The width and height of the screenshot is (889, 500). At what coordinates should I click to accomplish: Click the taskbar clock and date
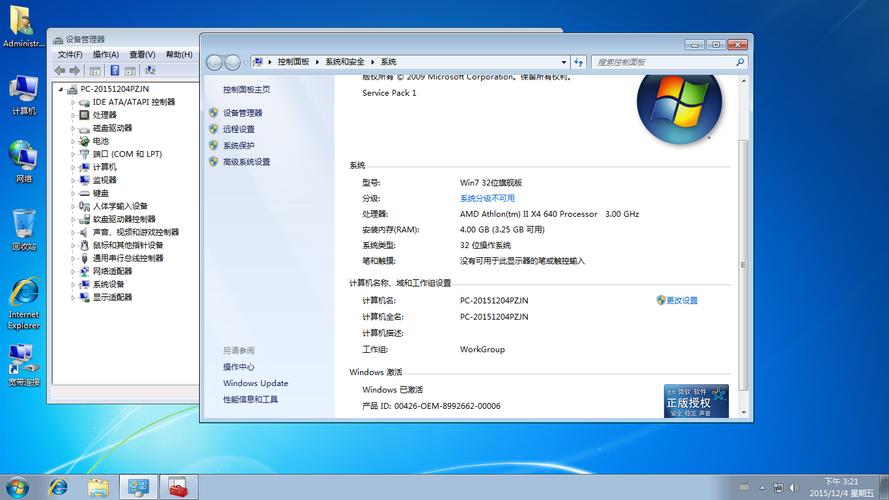(x=841, y=488)
